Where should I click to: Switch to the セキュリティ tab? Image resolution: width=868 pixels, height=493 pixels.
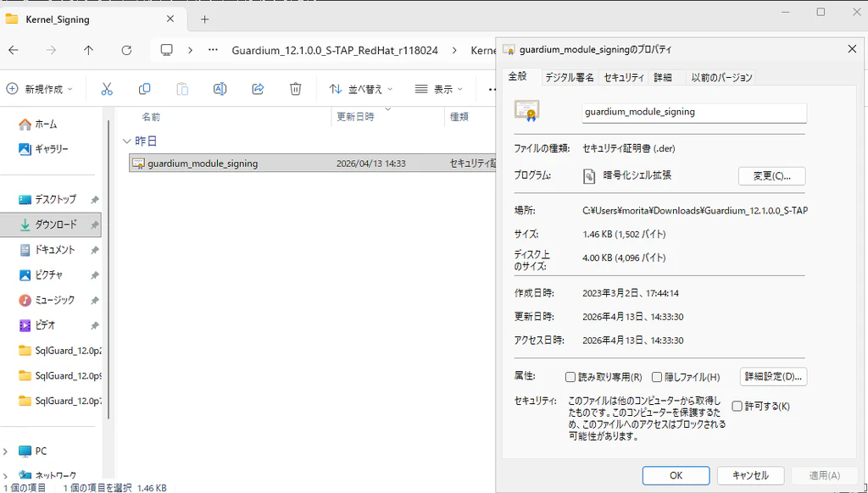[x=625, y=78]
